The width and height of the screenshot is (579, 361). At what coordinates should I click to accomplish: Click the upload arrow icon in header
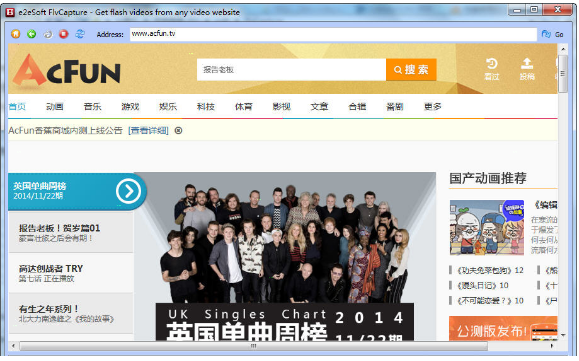coord(527,63)
